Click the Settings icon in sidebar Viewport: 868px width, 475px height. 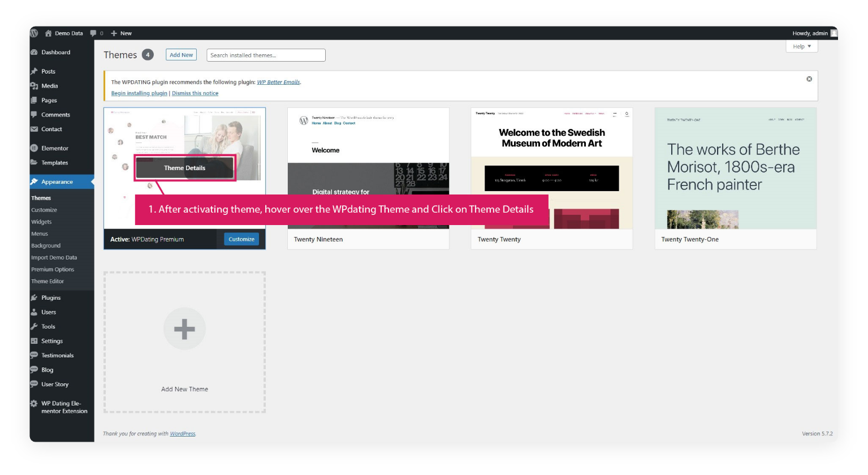point(34,341)
